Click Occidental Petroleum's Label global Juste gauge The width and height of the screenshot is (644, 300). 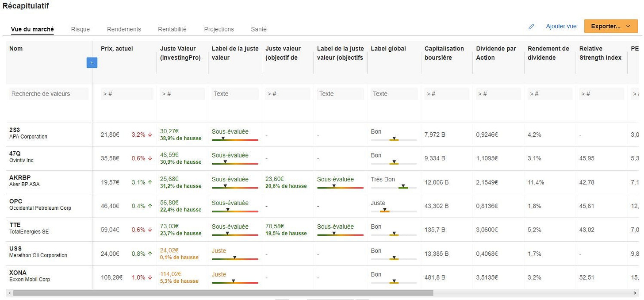[394, 211]
